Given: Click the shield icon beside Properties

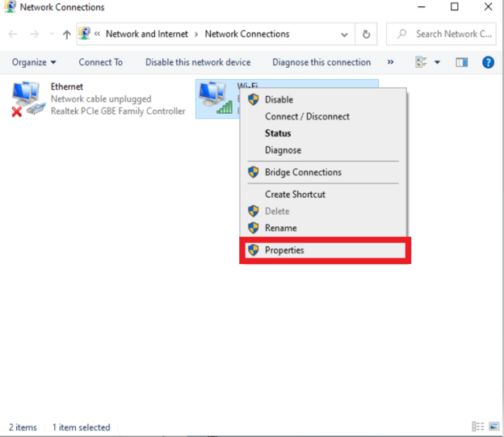Looking at the screenshot, I should coord(254,250).
